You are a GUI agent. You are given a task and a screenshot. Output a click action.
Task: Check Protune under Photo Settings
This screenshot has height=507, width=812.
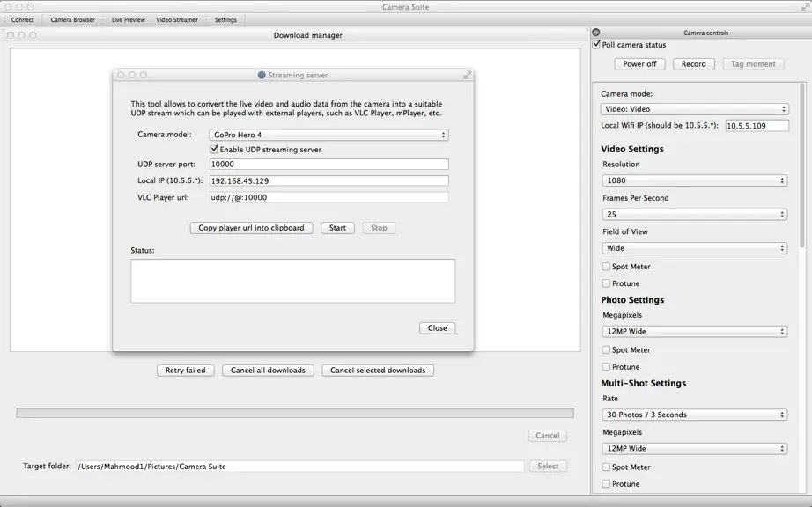click(606, 367)
